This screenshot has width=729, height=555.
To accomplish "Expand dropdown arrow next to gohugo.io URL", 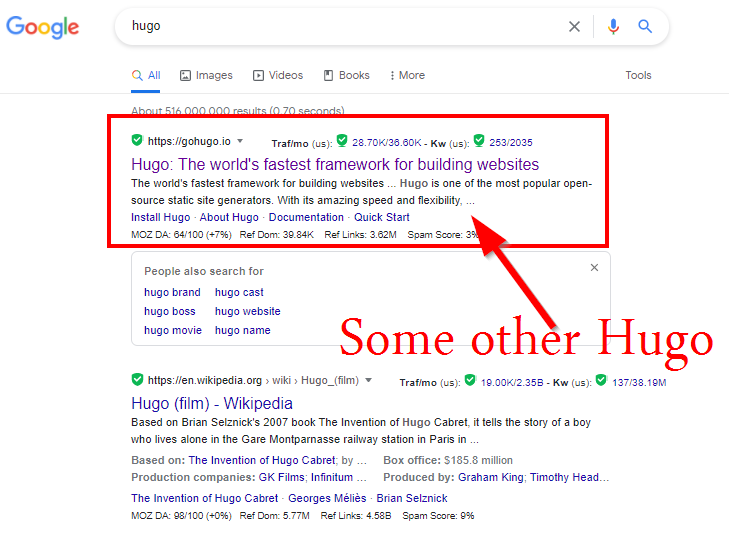I will click(240, 141).
